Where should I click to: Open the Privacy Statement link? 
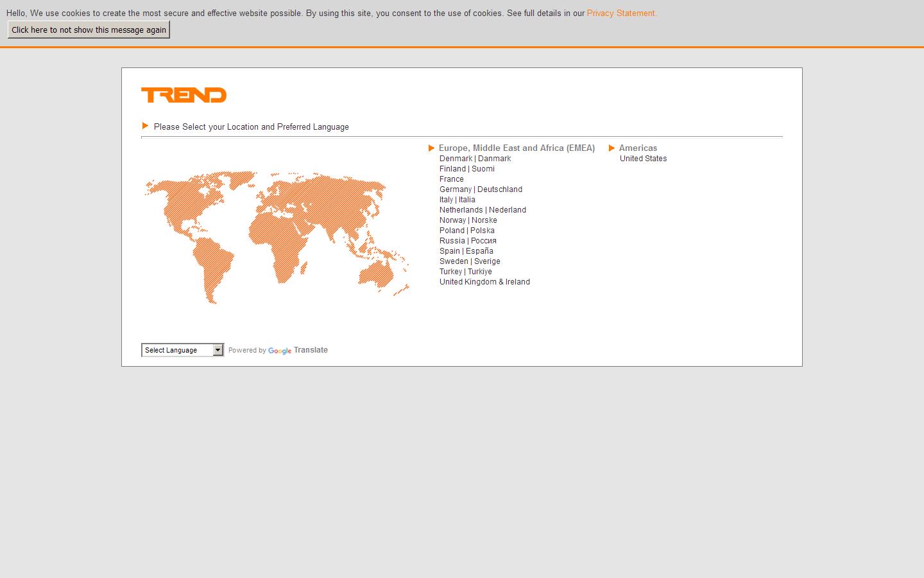point(620,13)
